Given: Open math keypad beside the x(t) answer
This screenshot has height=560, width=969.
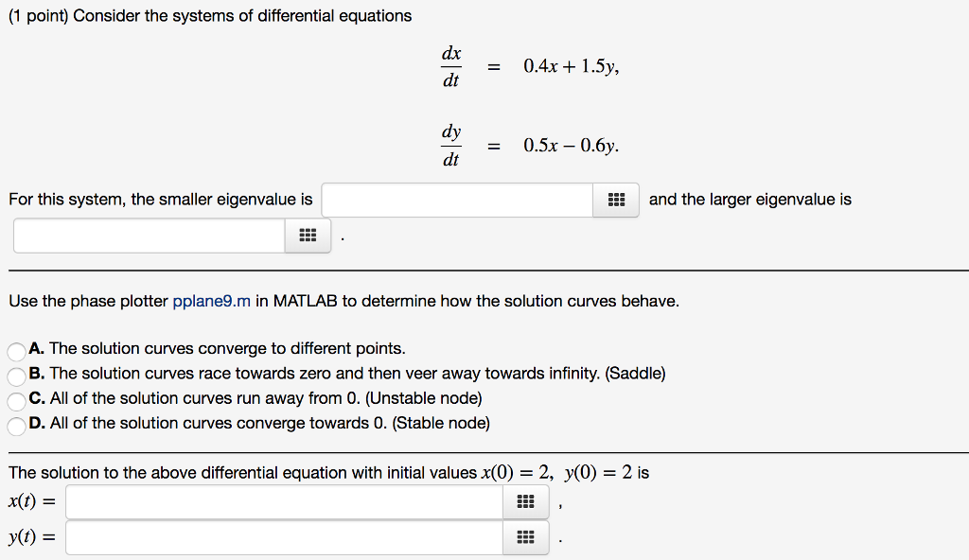Looking at the screenshot, I should click(525, 501).
